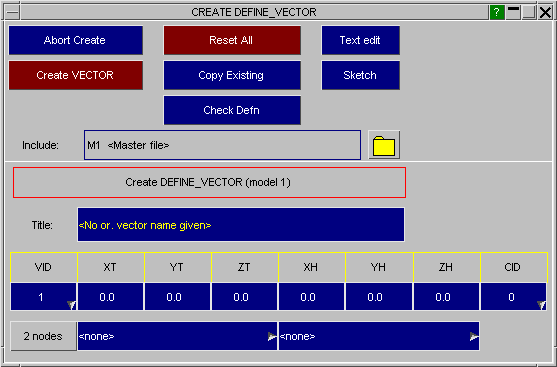
Task: Toggle the 2 nodes definition mode
Action: click(x=43, y=336)
